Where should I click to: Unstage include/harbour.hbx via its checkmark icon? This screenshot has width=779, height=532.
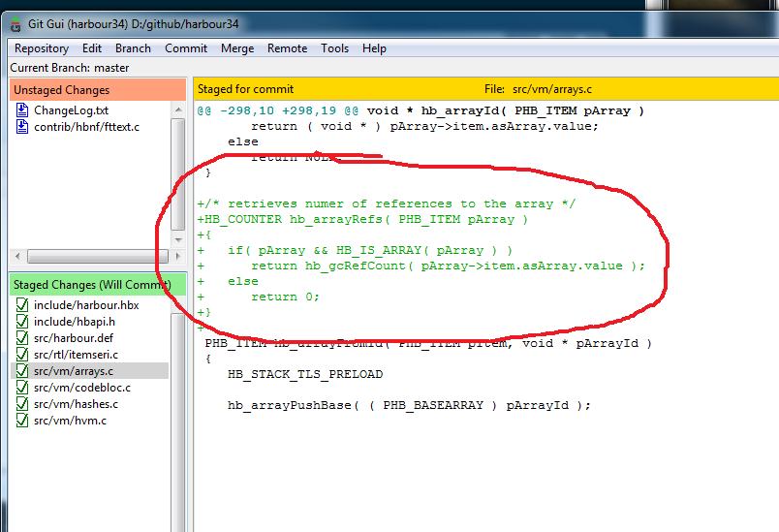[23, 305]
